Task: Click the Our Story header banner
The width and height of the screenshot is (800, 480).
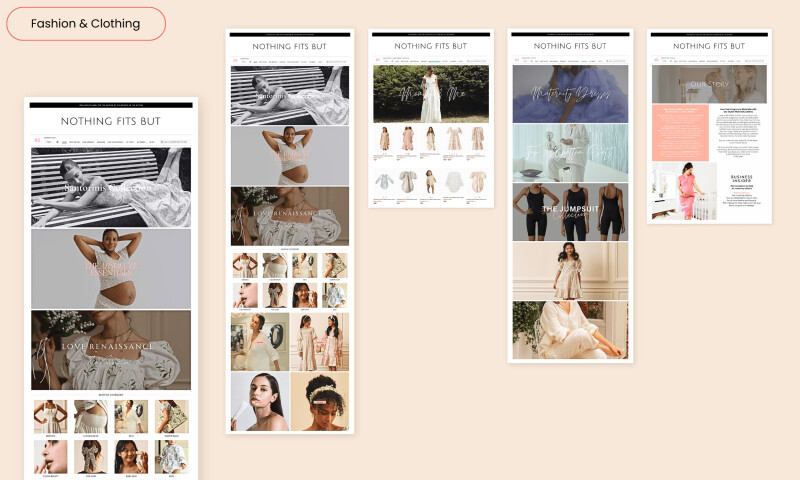Action: [x=709, y=84]
